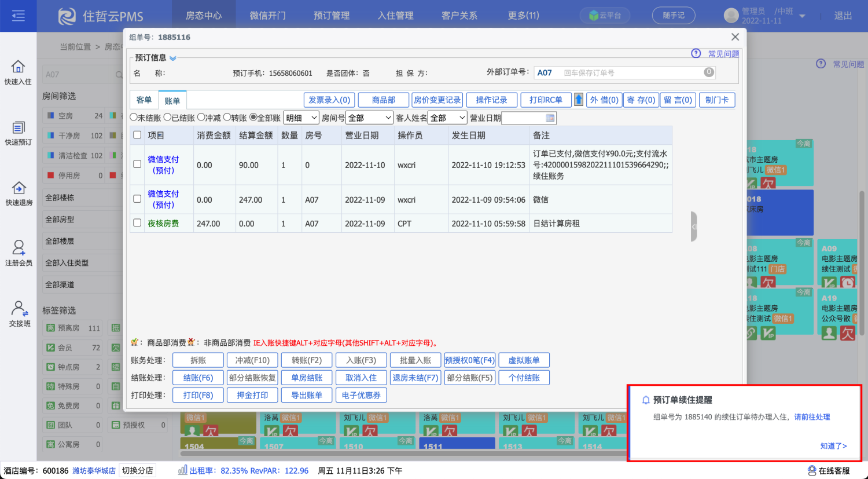
Task: Dismiss reminder with 知道了>
Action: point(833,446)
